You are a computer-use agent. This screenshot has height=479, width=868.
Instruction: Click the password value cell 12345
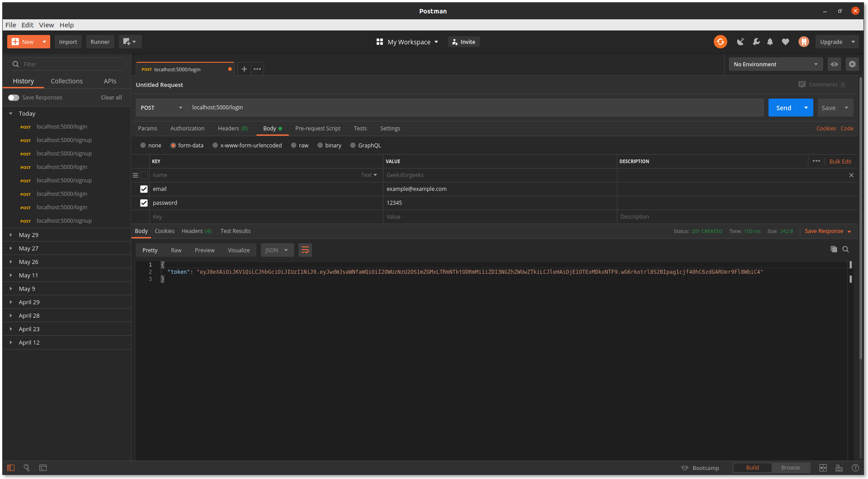click(x=500, y=203)
